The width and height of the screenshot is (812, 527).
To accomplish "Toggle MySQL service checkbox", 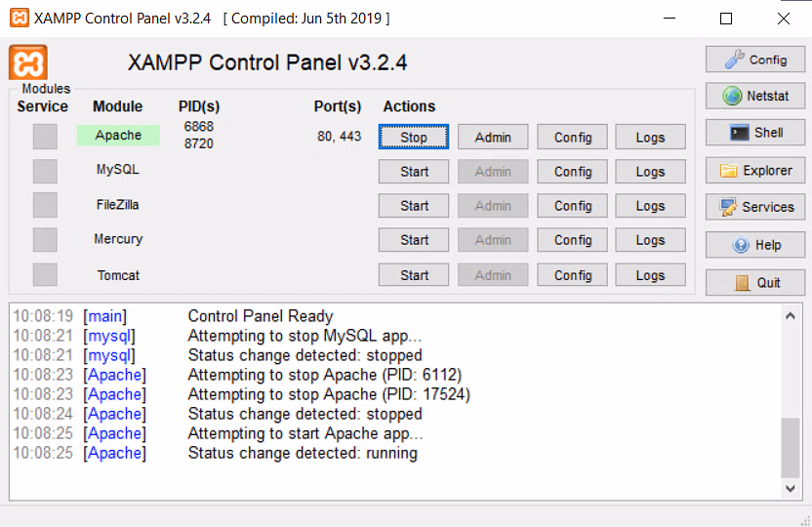I will (45, 172).
